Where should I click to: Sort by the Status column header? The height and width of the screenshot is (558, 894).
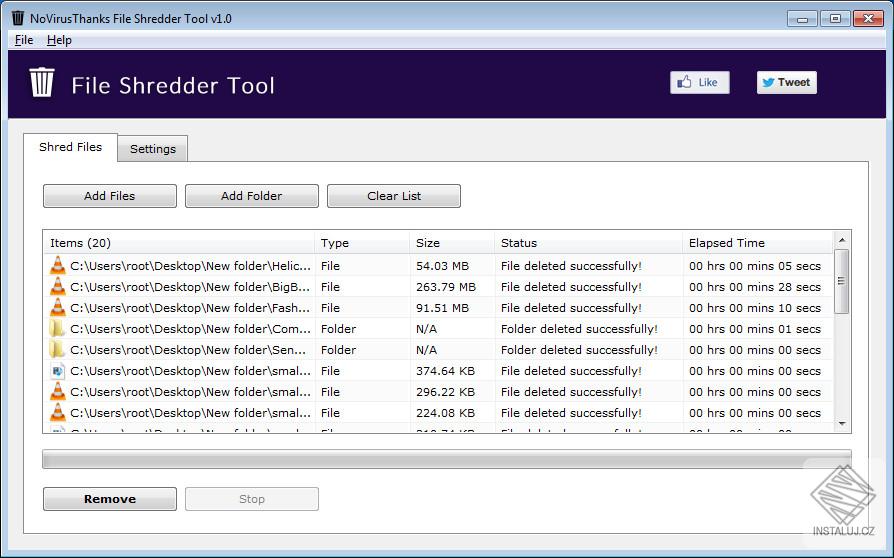point(588,243)
